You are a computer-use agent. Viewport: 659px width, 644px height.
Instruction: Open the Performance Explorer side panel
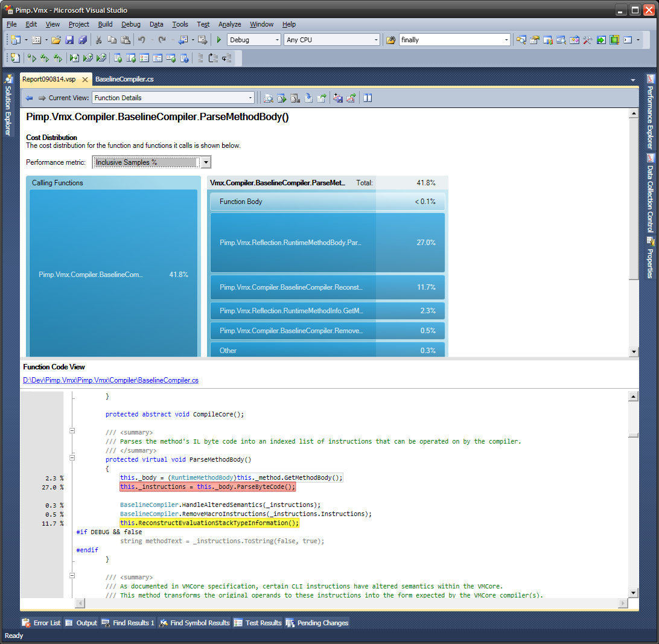650,112
